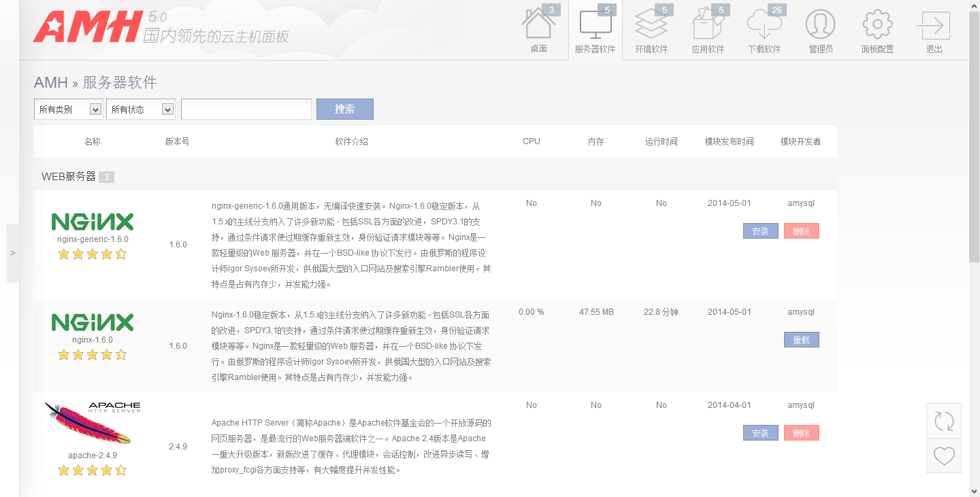The image size is (980, 497).
Task: Click the AMH logo
Action: coord(86,27)
